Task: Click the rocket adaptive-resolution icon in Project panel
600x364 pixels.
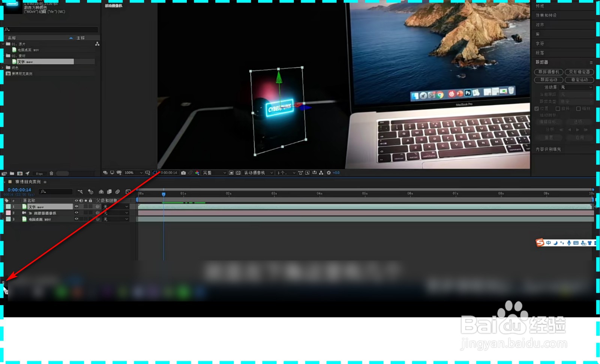Action: coord(27,174)
